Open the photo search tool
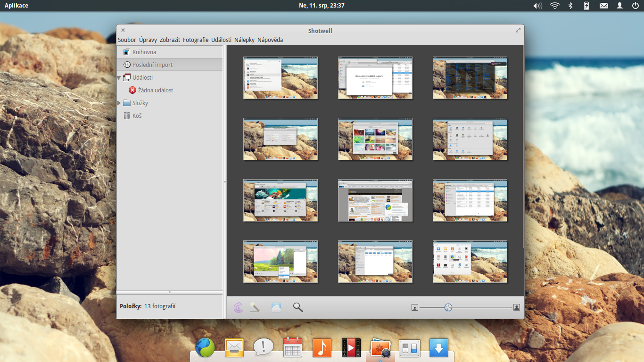This screenshot has height=362, width=644. tap(297, 307)
